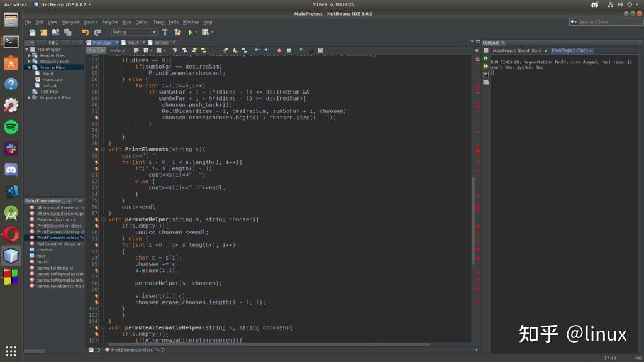The width and height of the screenshot is (644, 362).
Task: Select main.cpp in the project tree
Action: coord(52,80)
